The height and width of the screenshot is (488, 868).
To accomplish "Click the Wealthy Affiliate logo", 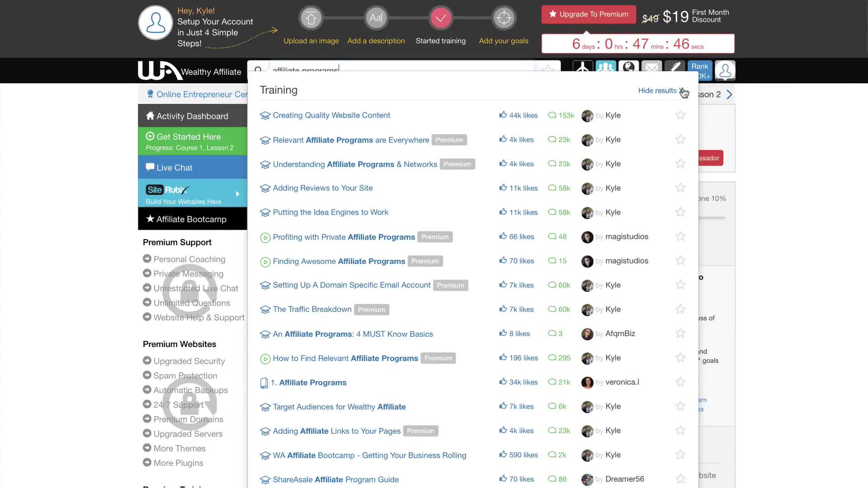I will pyautogui.click(x=189, y=70).
